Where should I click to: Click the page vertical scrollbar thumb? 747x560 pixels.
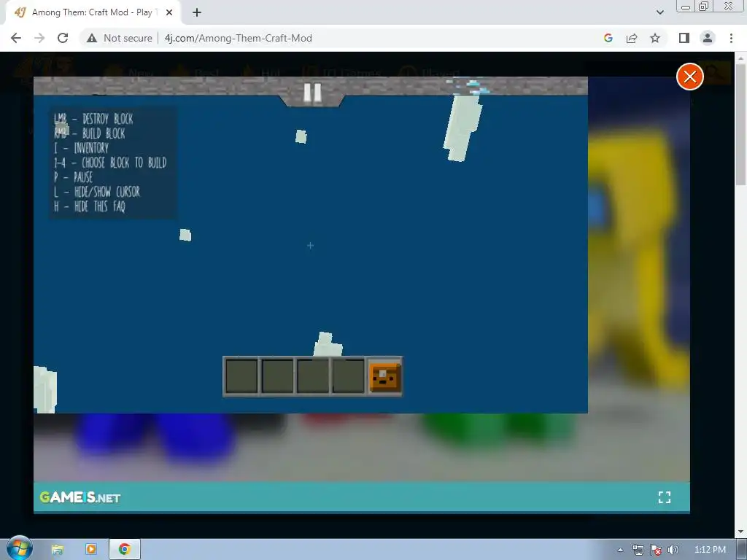(741, 124)
